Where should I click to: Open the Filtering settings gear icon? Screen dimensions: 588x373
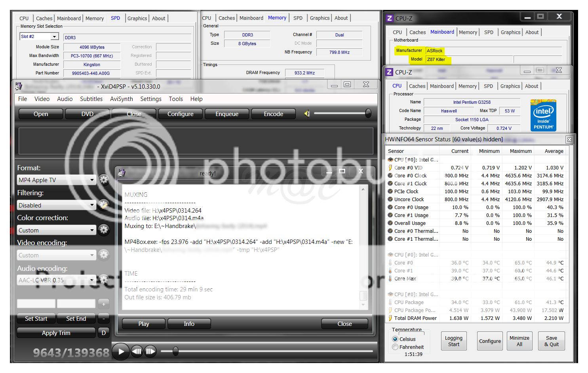point(104,205)
